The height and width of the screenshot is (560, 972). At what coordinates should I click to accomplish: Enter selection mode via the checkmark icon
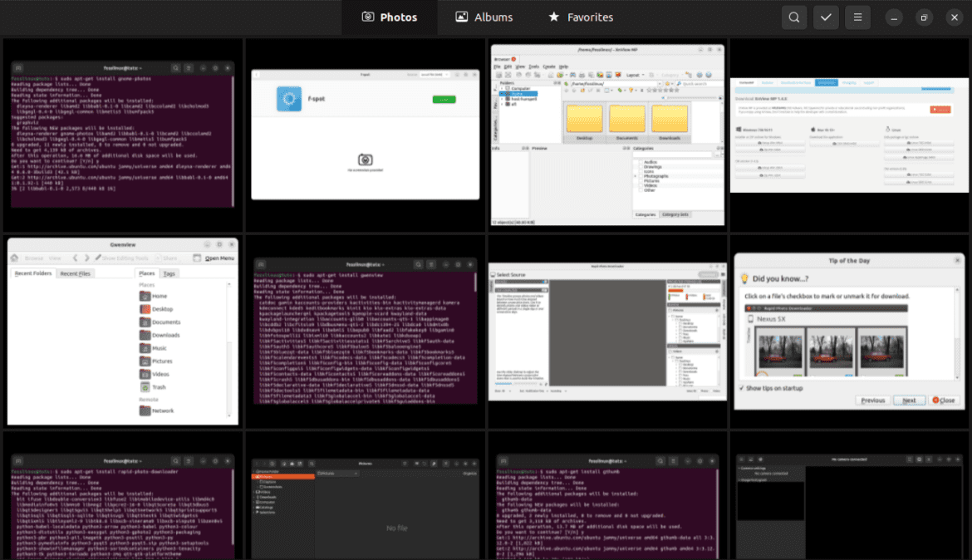point(826,17)
